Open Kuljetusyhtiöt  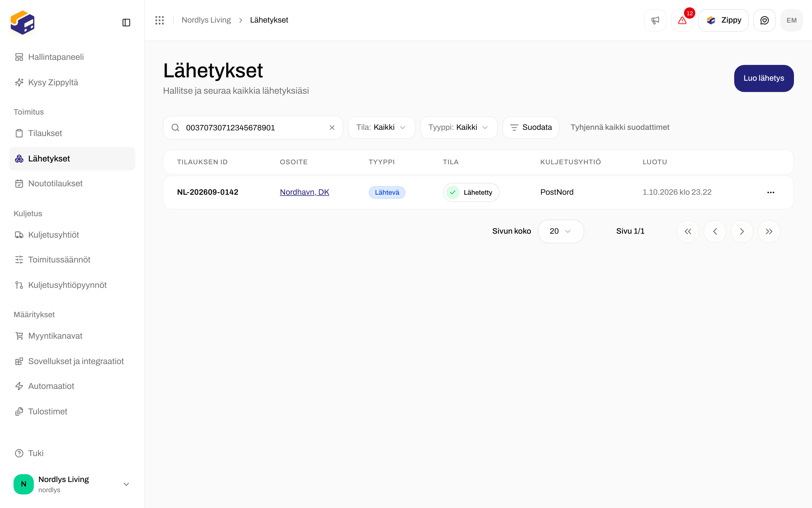pyautogui.click(x=72, y=235)
